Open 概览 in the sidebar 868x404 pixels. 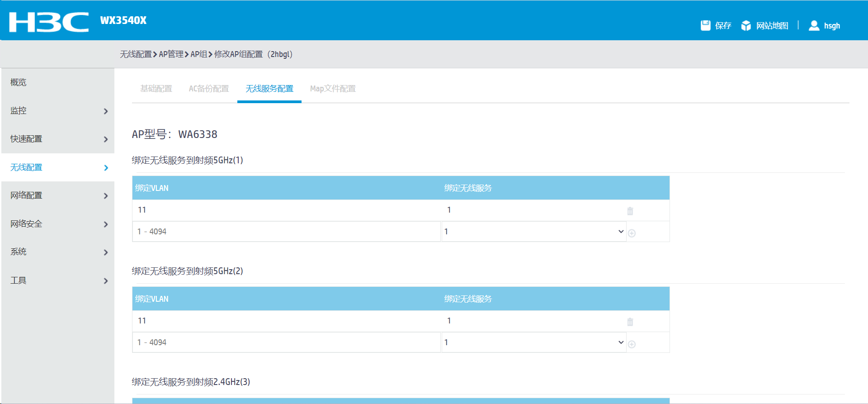(x=58, y=82)
